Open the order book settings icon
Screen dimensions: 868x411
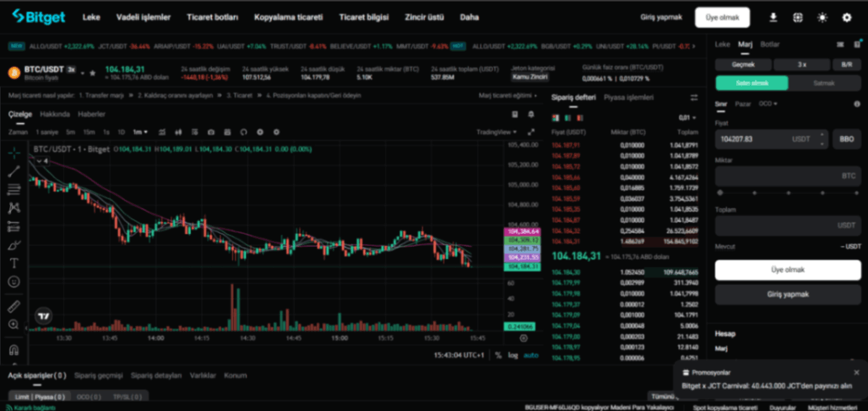coord(694,97)
